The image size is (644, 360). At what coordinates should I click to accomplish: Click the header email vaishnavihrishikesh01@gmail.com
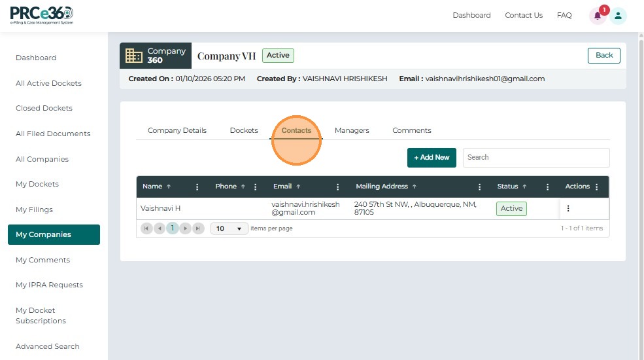click(x=485, y=79)
